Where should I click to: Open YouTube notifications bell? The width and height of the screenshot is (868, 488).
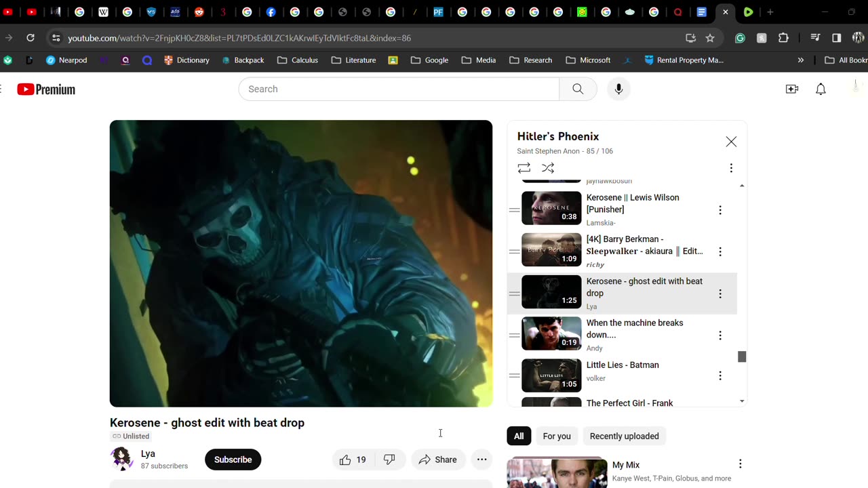[x=821, y=89]
